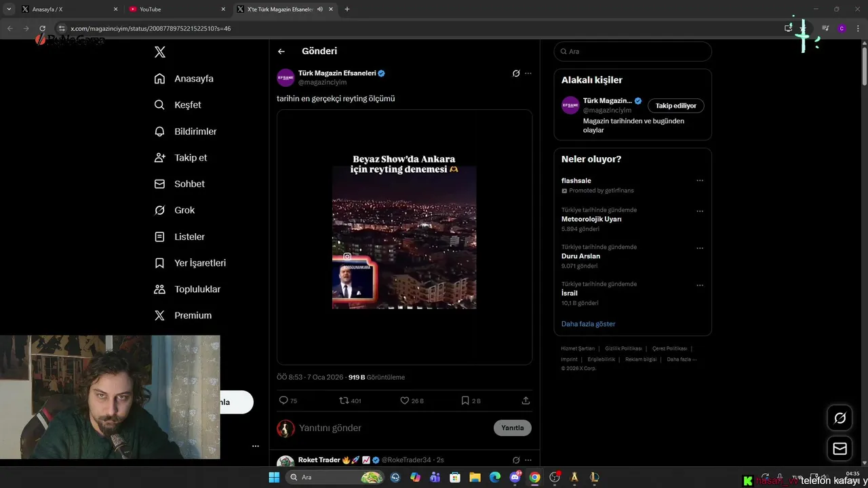Open Microsoft Edge from the taskbar
Image resolution: width=868 pixels, height=488 pixels.
click(x=495, y=477)
